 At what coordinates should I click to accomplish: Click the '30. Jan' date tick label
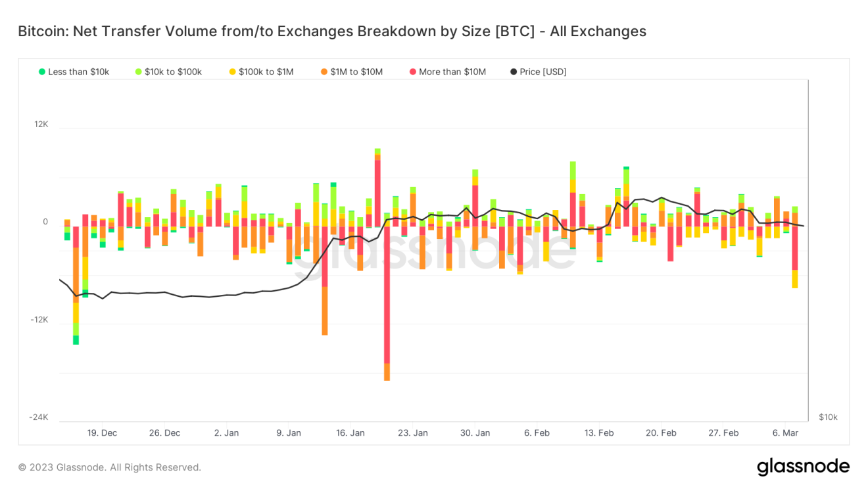click(x=475, y=432)
